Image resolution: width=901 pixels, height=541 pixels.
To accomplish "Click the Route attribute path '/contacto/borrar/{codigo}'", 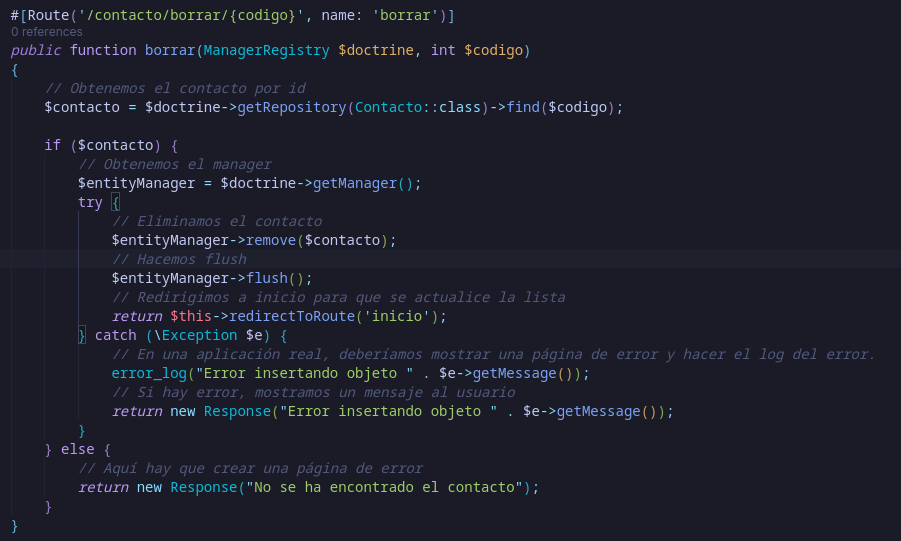I will [191, 15].
